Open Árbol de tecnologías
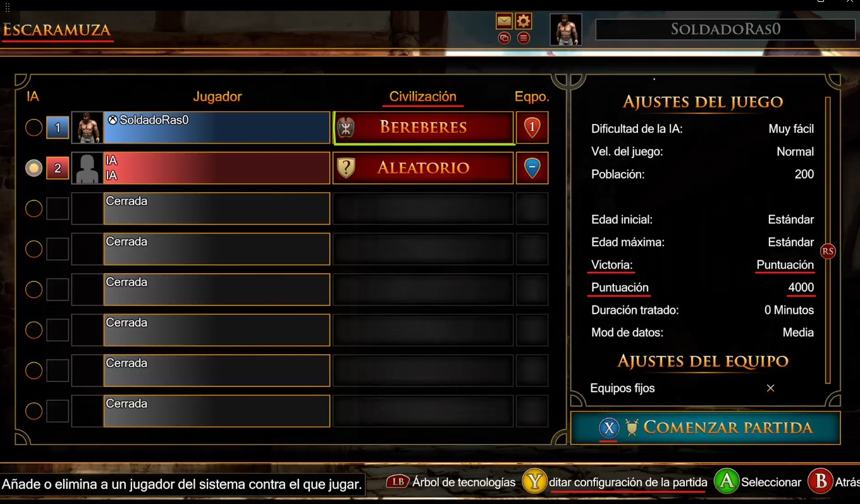Screen dimensions: 860x504 452,482
